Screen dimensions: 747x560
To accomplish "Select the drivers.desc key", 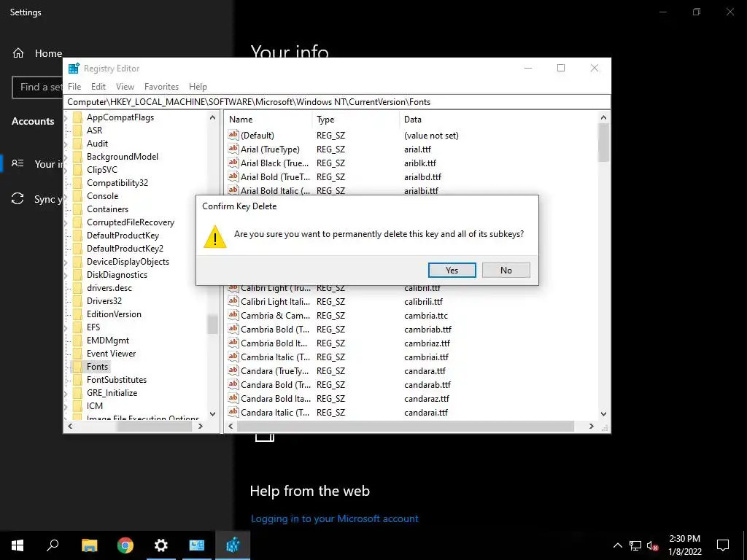I will [x=109, y=288].
